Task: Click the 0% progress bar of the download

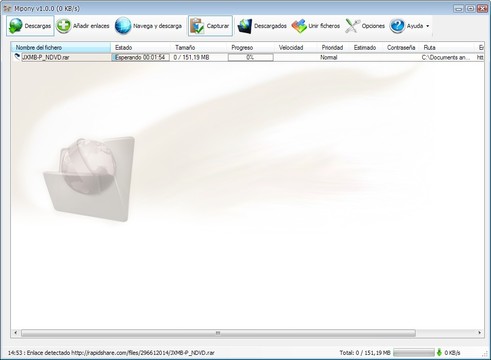Action: (x=251, y=57)
